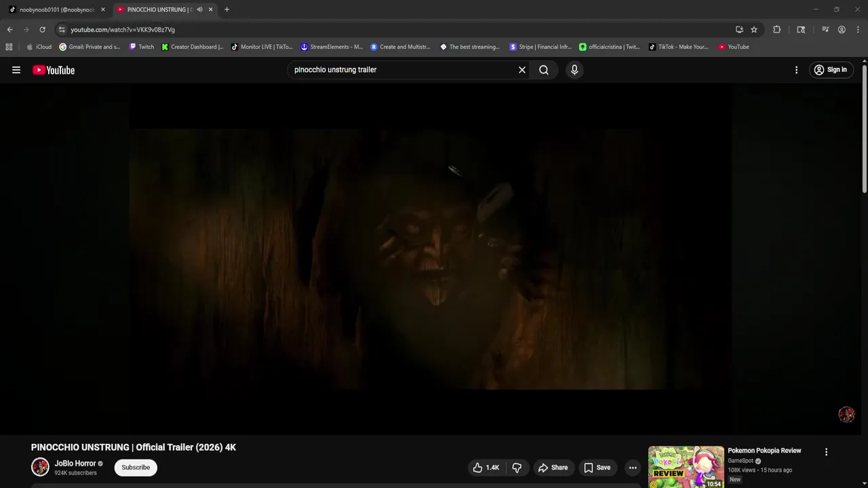Viewport: 868px width, 488px height.
Task: Share the trailer video
Action: (x=553, y=468)
